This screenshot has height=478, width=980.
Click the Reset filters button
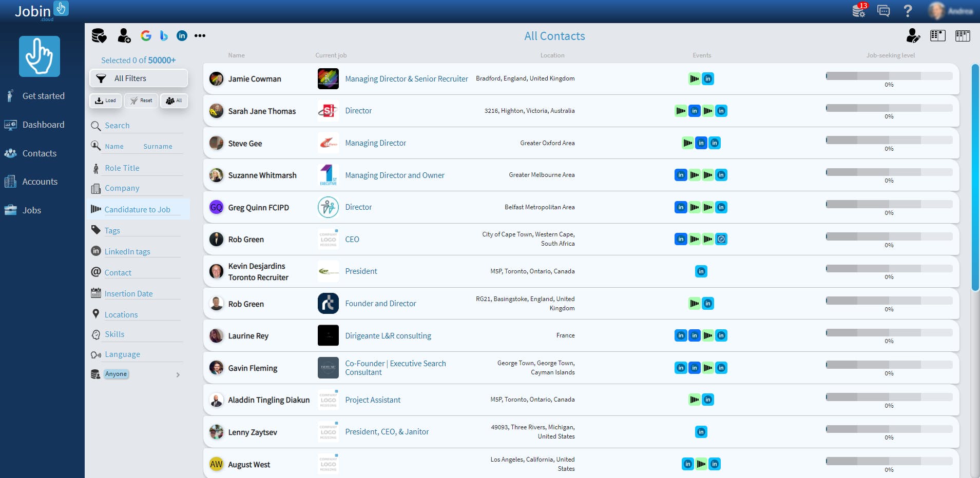141,101
